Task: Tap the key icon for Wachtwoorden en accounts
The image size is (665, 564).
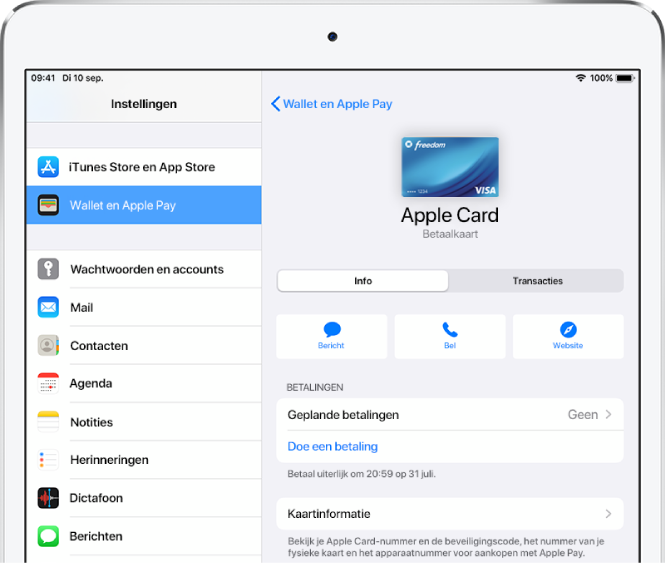Action: (48, 269)
